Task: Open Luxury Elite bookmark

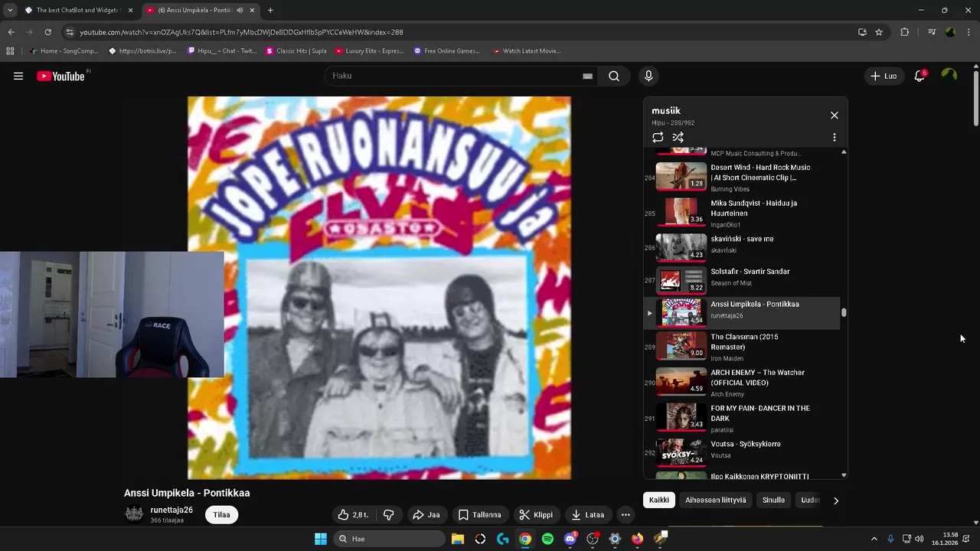Action: (369, 51)
